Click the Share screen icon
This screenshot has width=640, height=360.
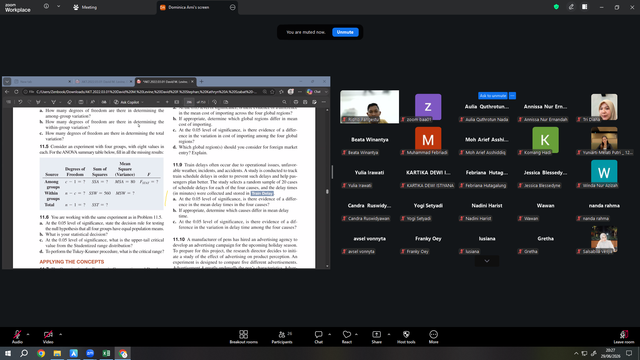[376, 337]
